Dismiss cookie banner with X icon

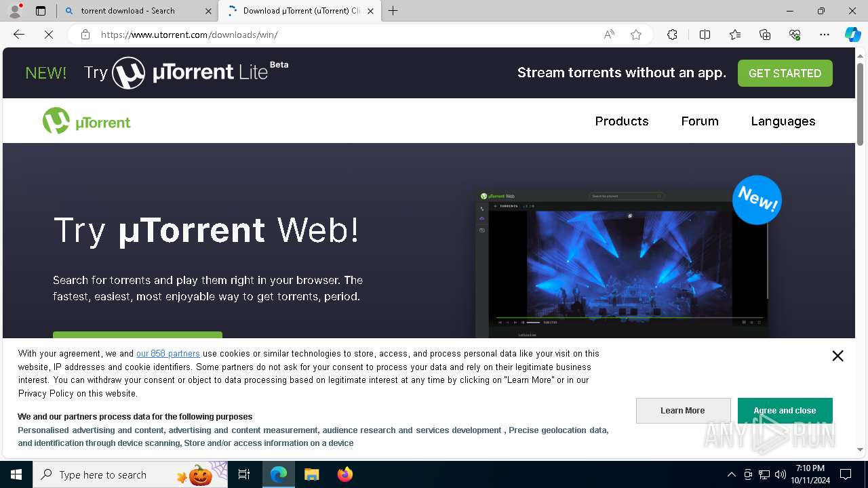pyautogui.click(x=837, y=356)
